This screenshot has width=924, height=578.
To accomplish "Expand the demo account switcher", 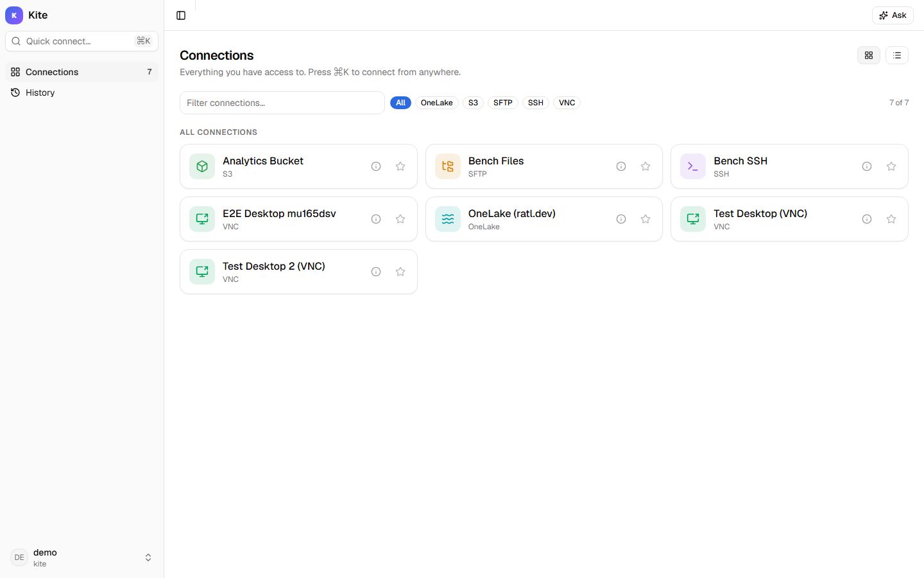I will click(81, 557).
